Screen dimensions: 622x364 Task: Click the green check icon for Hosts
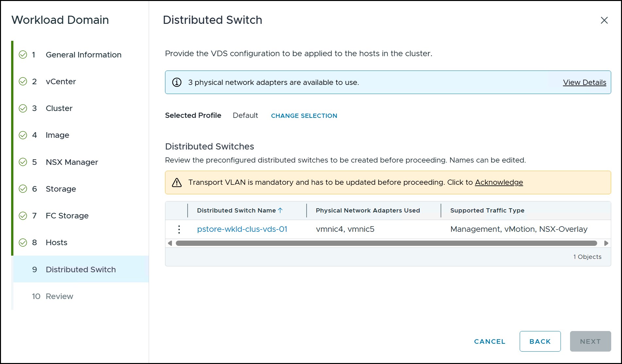[23, 242]
